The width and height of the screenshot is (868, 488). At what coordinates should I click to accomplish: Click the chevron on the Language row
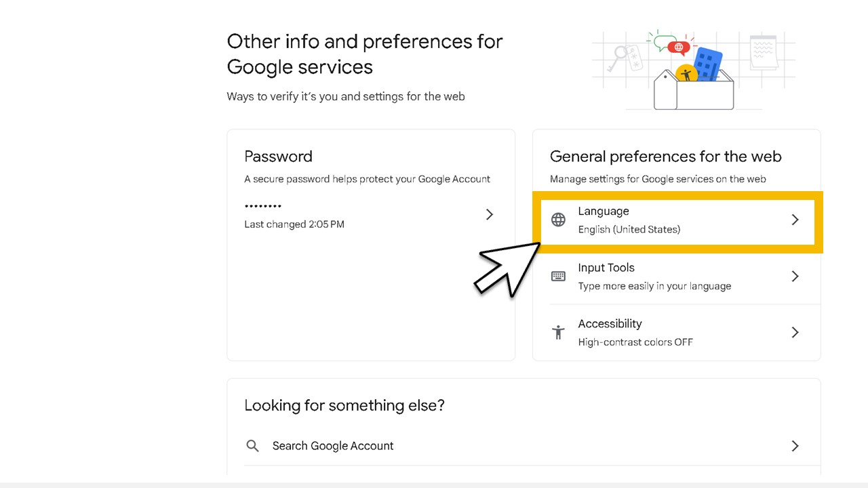(x=795, y=220)
